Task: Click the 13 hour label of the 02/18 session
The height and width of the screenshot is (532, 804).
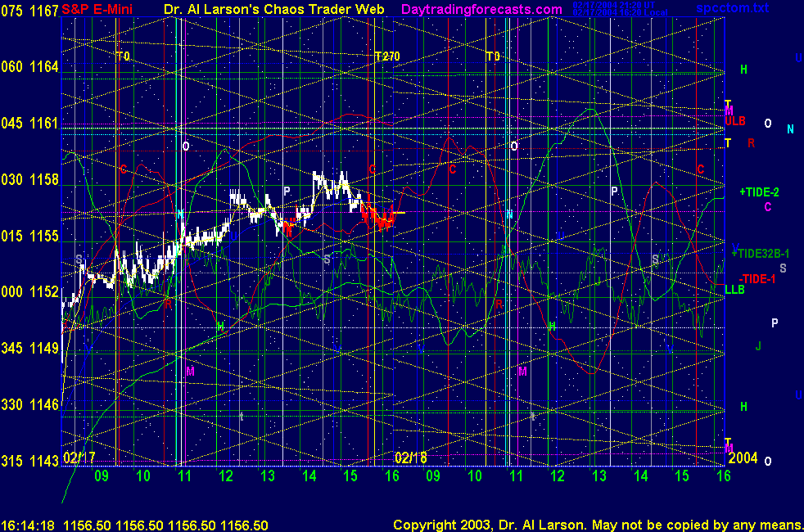Action: (x=598, y=476)
